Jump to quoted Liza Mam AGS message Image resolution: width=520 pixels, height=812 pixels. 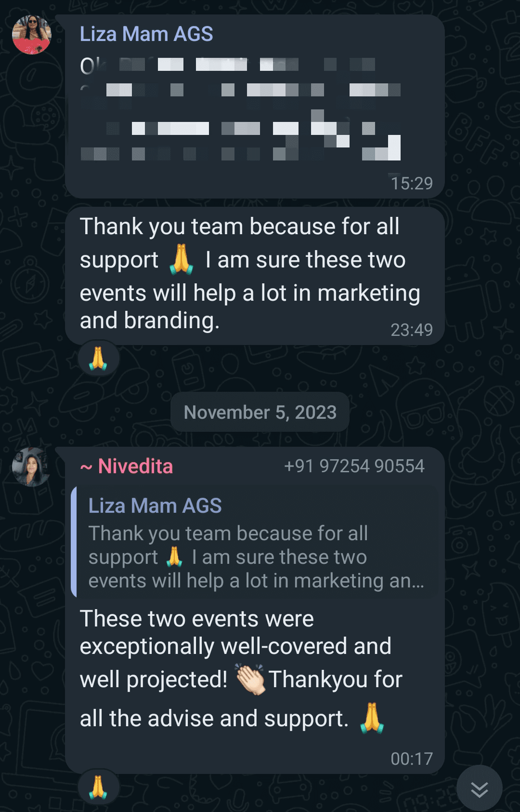pos(254,542)
